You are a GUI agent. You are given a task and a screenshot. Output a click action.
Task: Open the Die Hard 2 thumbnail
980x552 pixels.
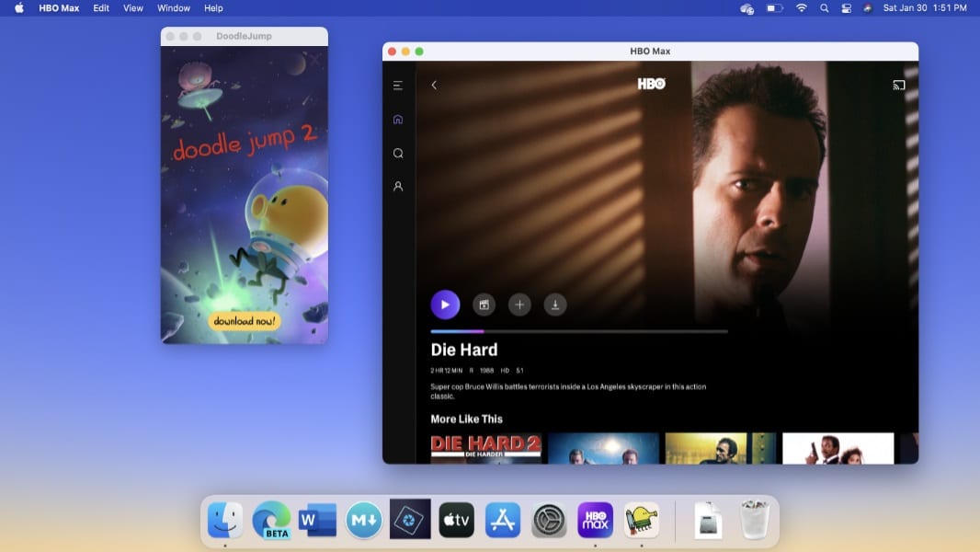(x=485, y=448)
